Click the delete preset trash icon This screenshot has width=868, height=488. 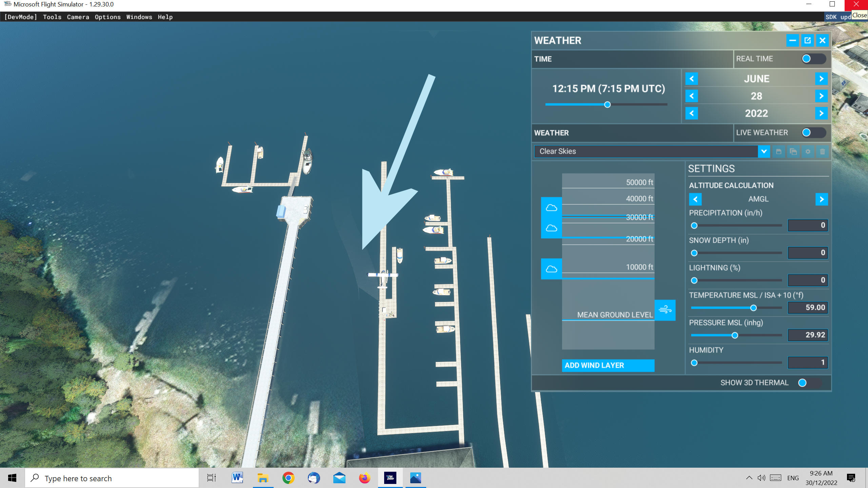click(822, 151)
